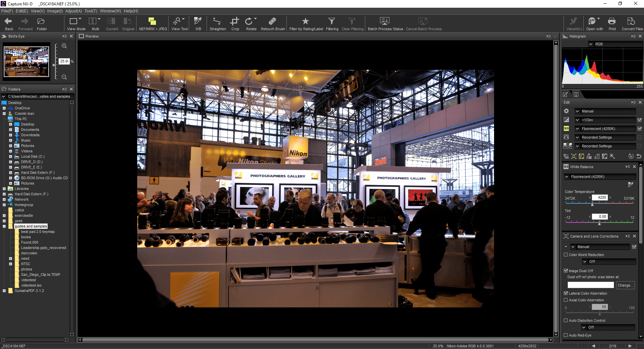Disable Image Dust Off checkbox
Screen dimensions: 644x349
click(x=566, y=271)
